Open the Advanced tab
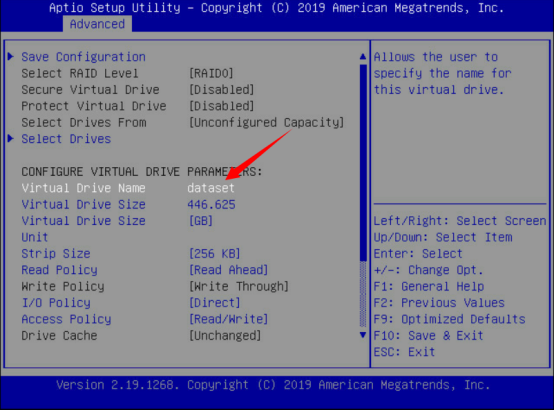This screenshot has height=411, width=554. (97, 24)
